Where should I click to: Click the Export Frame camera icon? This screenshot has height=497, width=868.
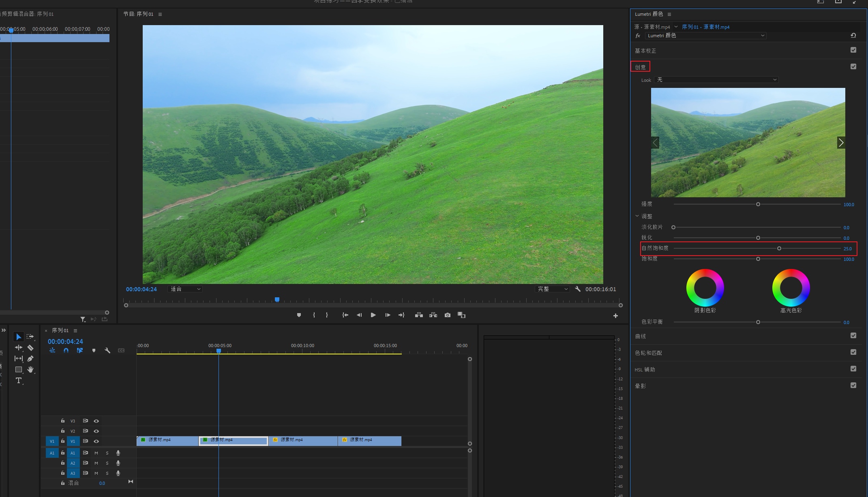448,315
